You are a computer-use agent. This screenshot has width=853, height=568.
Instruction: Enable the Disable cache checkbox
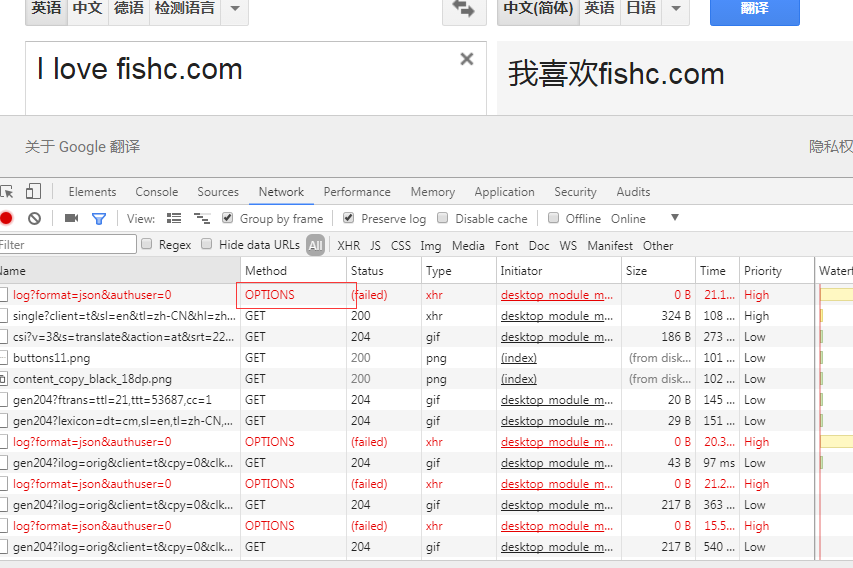coord(443,218)
